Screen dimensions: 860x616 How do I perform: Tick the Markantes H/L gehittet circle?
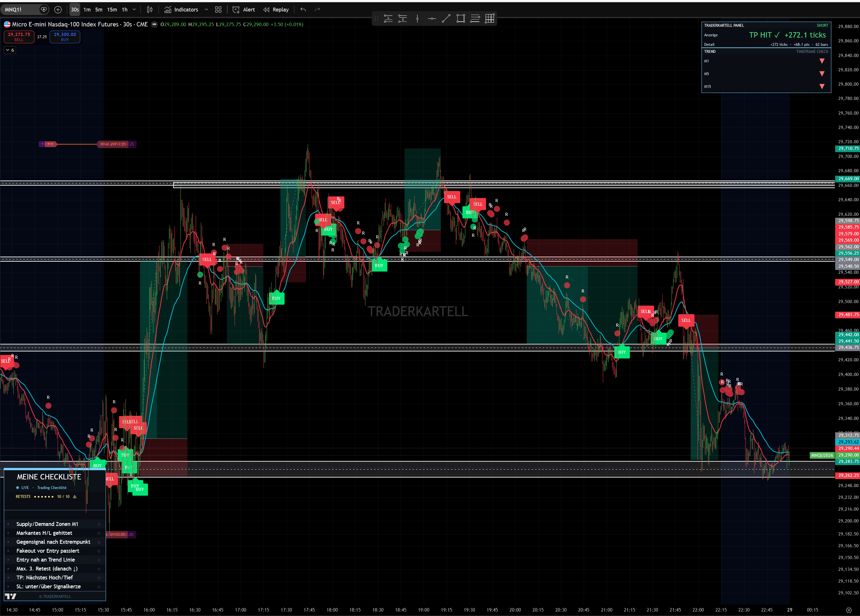pyautogui.click(x=99, y=533)
